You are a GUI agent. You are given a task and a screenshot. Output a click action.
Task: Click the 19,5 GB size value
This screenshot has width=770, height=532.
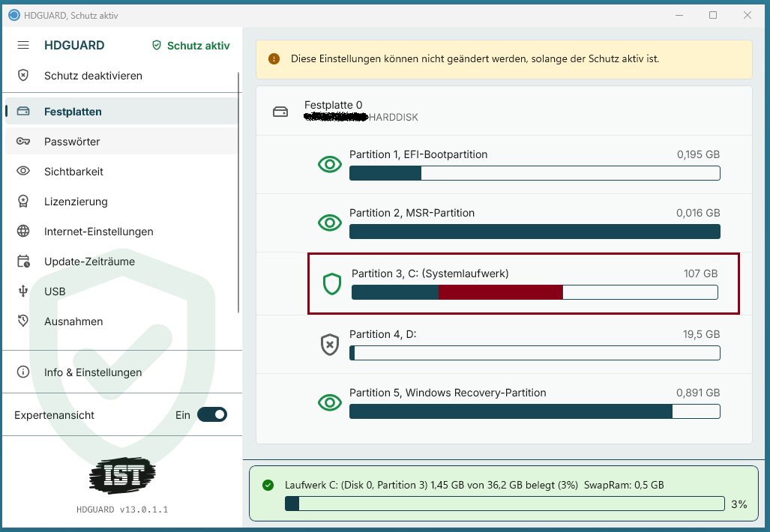701,334
